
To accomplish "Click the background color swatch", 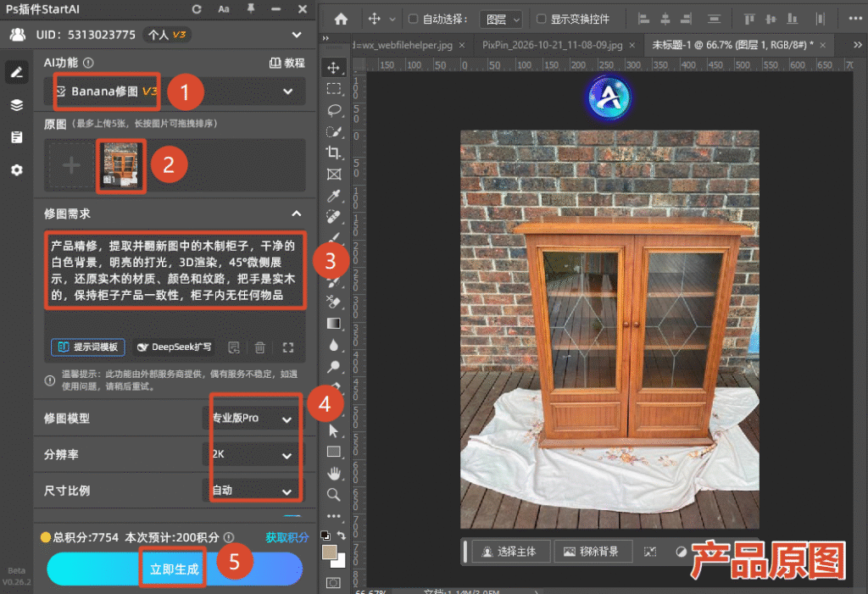I will click(x=341, y=563).
